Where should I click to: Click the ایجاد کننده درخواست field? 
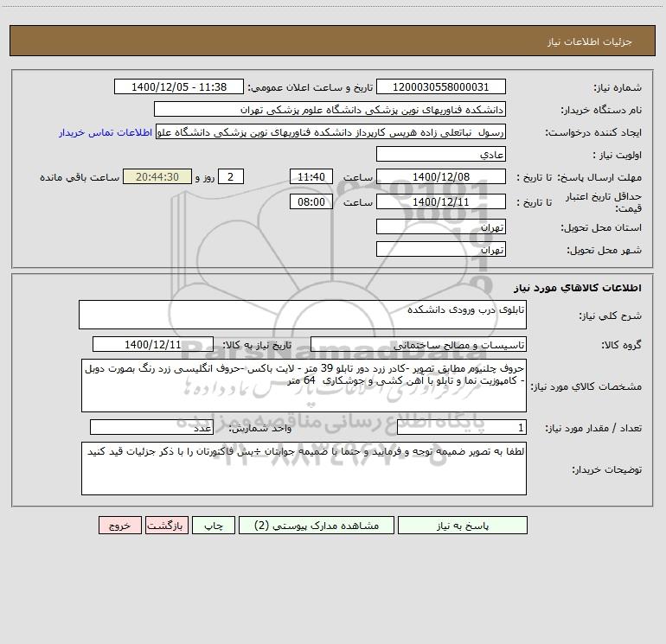pos(331,131)
